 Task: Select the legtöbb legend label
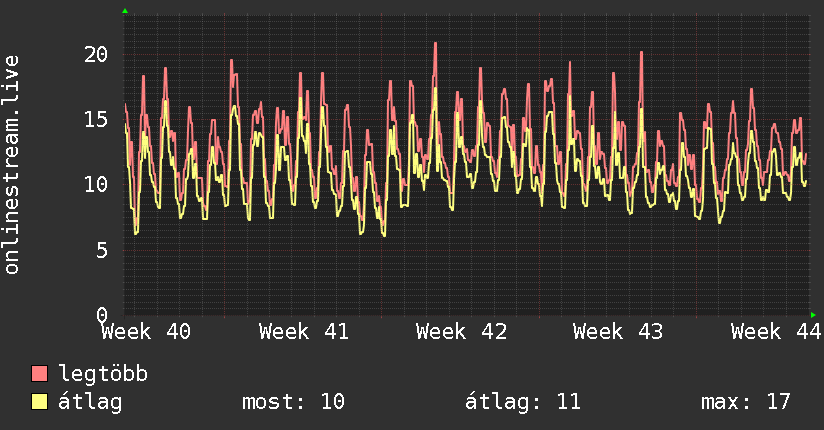(103, 373)
